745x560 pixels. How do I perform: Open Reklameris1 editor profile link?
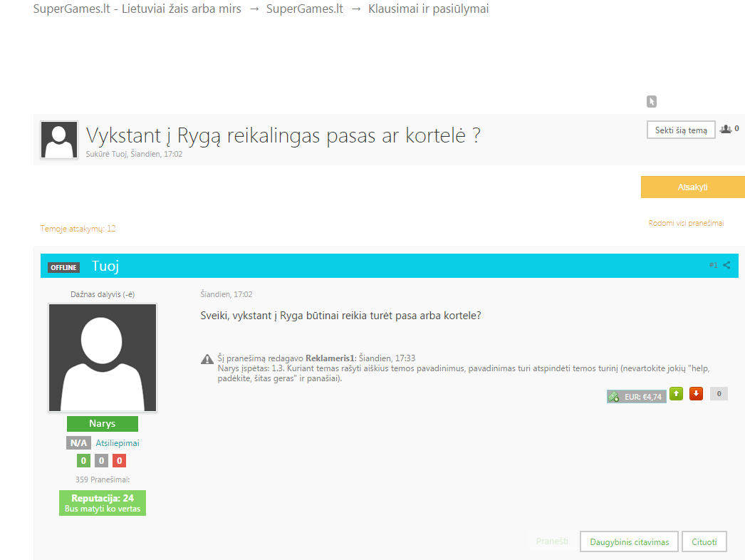pos(330,358)
